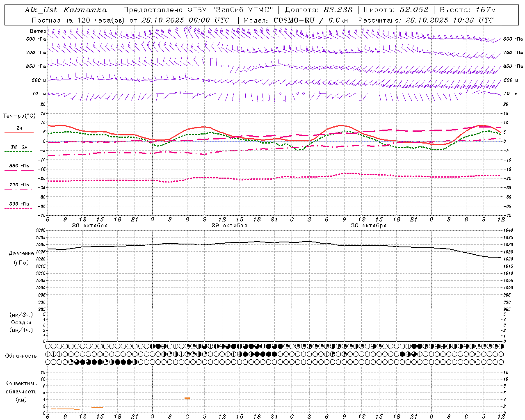
Task: Click the Тем-ра(°C) legend title
Action: click(x=19, y=116)
